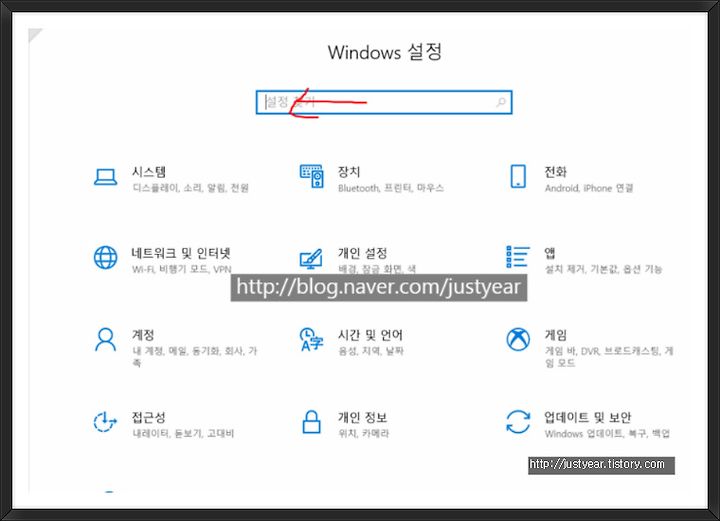
Task: Open the Privacy padlock icon
Action: [x=311, y=421]
